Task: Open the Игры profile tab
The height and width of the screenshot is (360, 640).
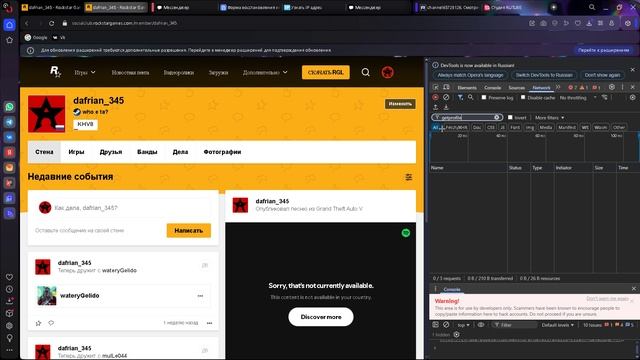Action: pyautogui.click(x=76, y=152)
